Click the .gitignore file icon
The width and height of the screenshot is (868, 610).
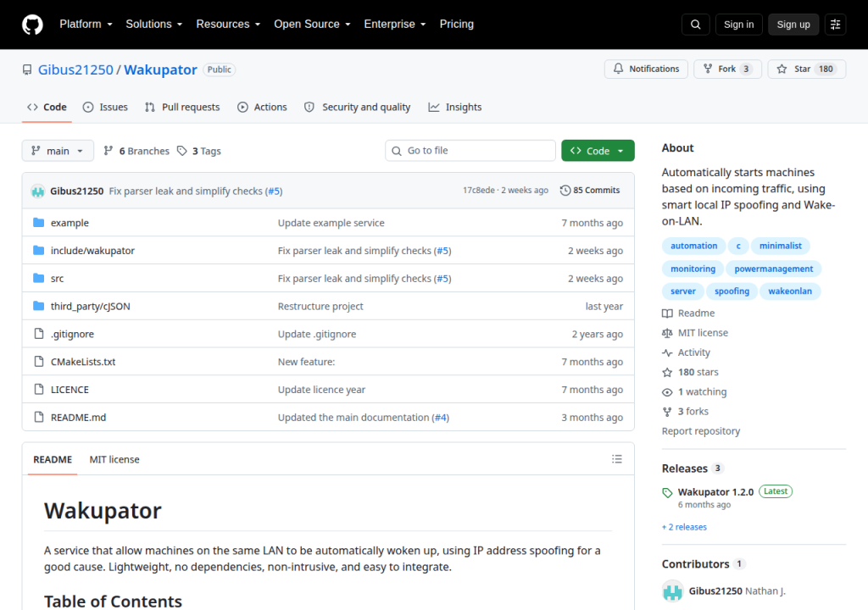click(38, 333)
